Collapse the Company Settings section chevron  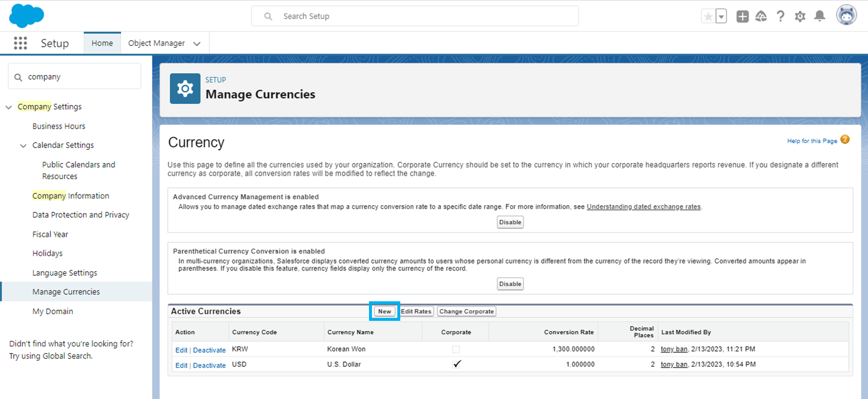tap(9, 107)
